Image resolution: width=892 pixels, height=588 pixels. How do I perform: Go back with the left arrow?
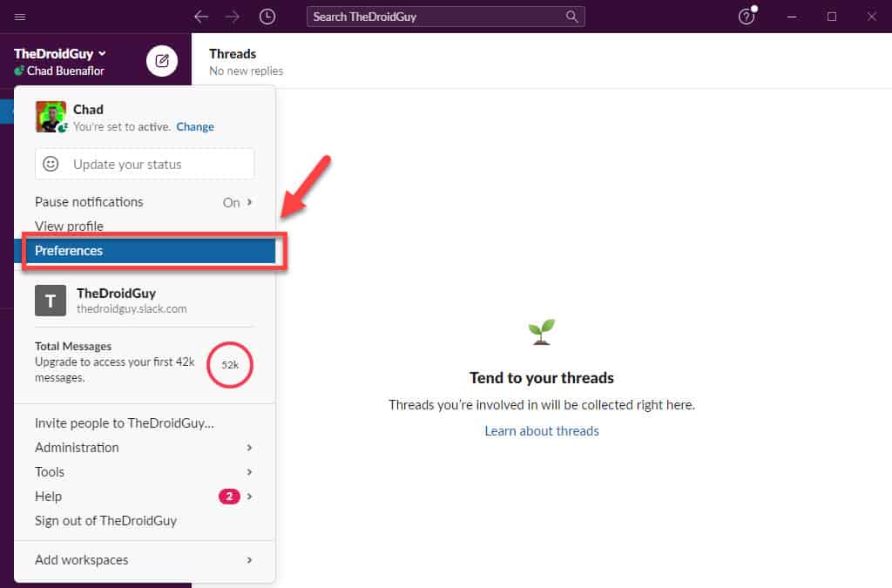click(201, 17)
